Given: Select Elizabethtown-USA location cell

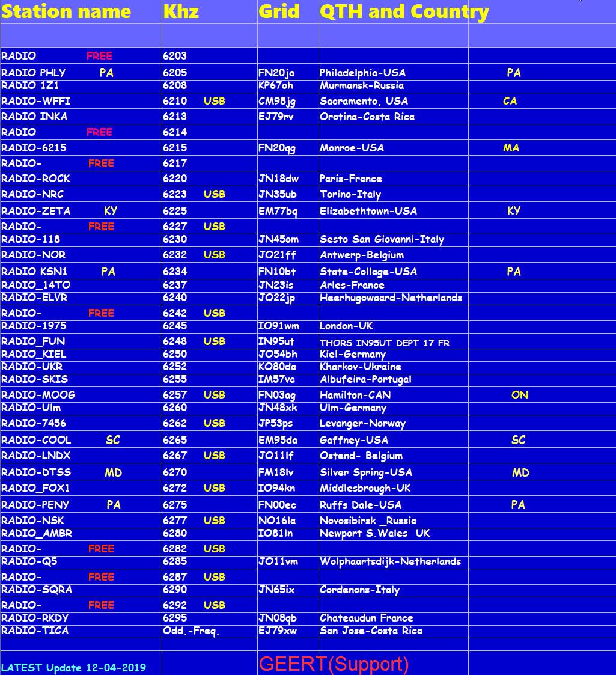Looking at the screenshot, I should point(368,210).
